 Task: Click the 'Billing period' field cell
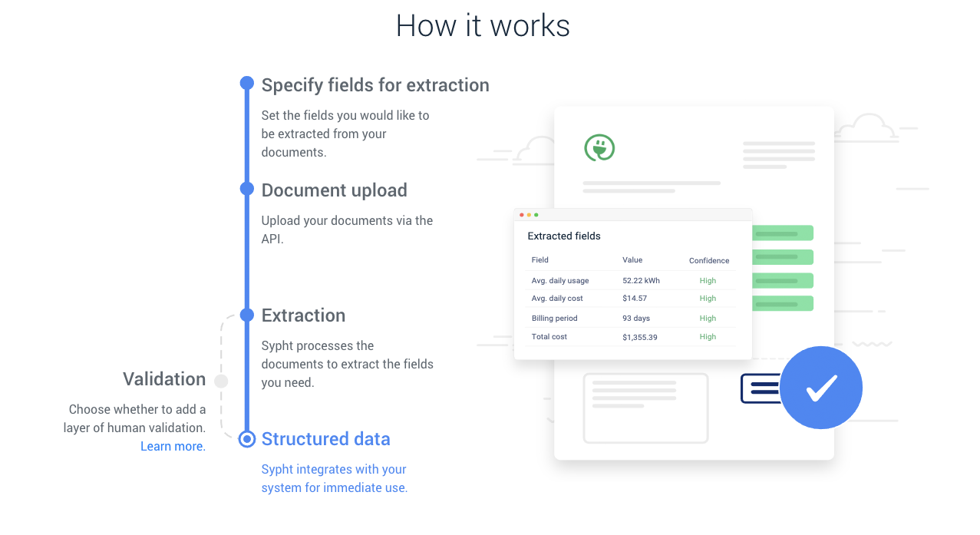pos(554,319)
